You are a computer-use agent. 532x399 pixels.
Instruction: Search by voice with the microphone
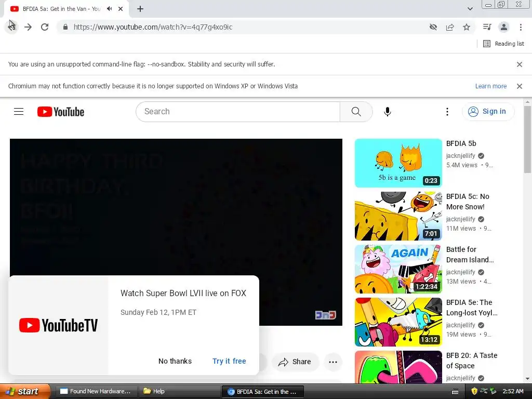pos(388,112)
